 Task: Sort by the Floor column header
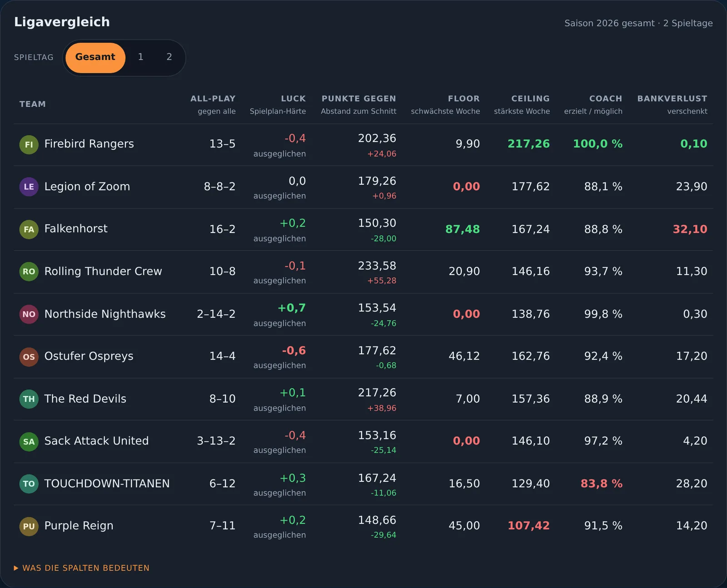tap(463, 99)
